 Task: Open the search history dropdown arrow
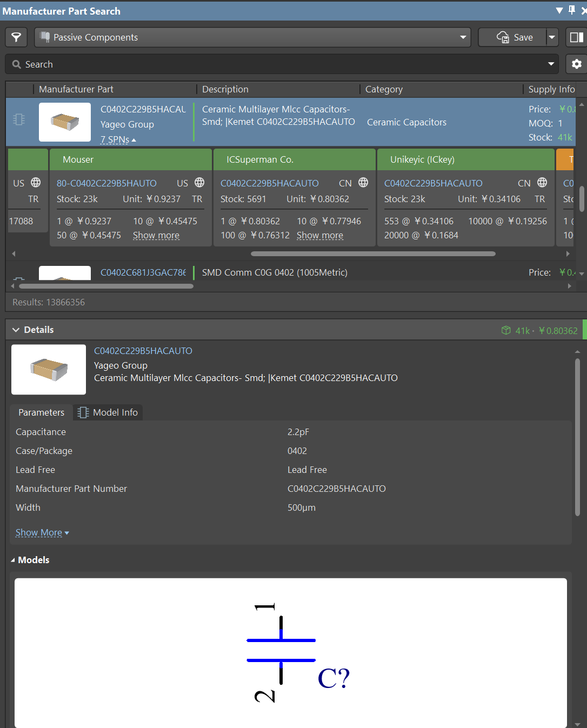click(x=551, y=64)
